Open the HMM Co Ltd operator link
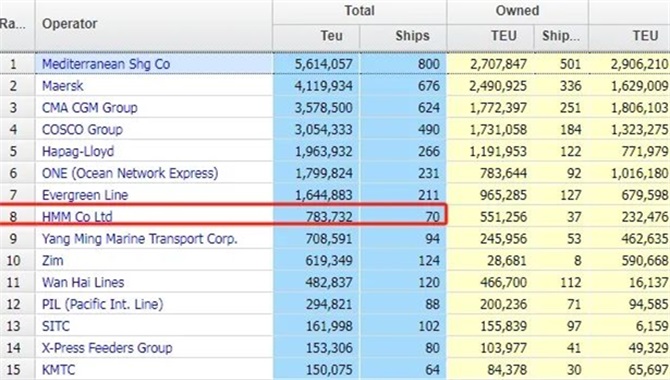This screenshot has height=380, width=670. pos(77,217)
